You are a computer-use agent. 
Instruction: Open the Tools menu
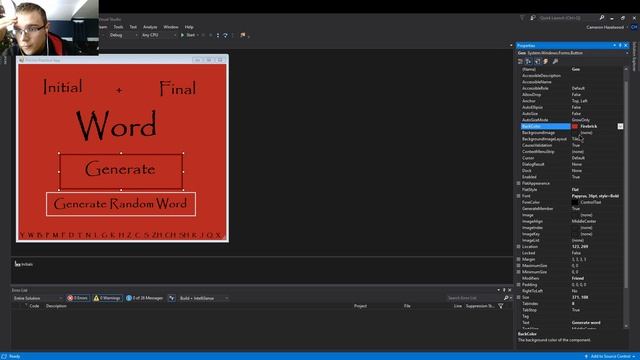(x=118, y=27)
